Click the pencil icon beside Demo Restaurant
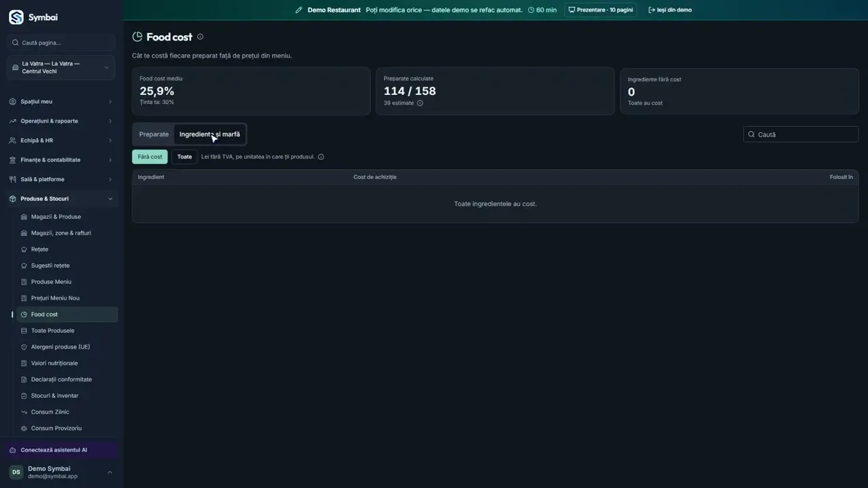The height and width of the screenshot is (488, 868). click(x=298, y=10)
